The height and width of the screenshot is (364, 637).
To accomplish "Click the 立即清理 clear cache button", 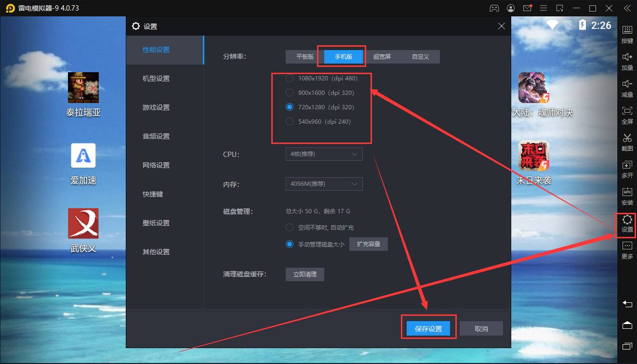I will point(305,274).
